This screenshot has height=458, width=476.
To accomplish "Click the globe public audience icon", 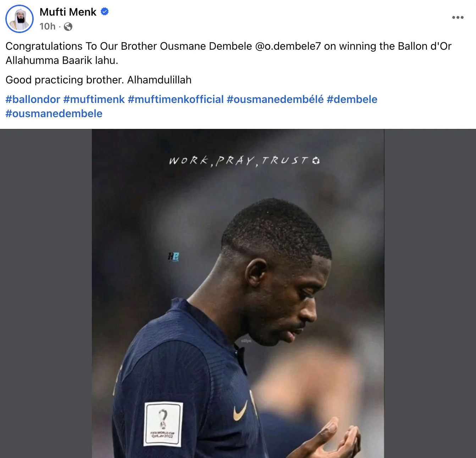I will coord(68,27).
